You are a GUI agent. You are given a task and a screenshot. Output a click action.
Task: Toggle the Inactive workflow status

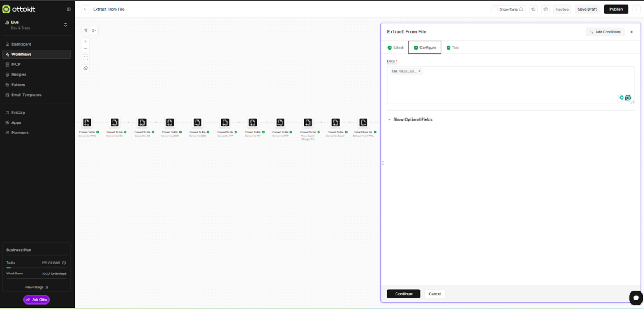562,9
